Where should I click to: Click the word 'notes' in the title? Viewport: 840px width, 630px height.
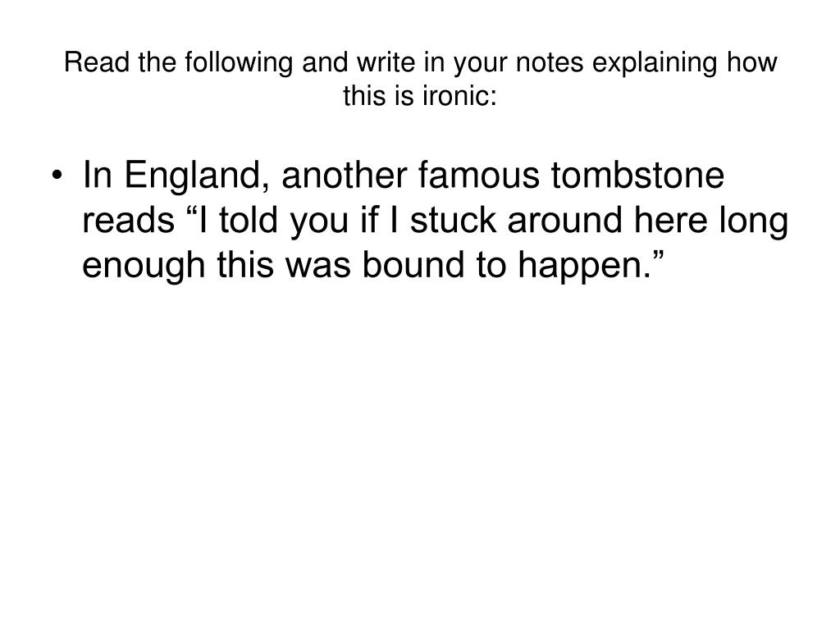(x=549, y=63)
